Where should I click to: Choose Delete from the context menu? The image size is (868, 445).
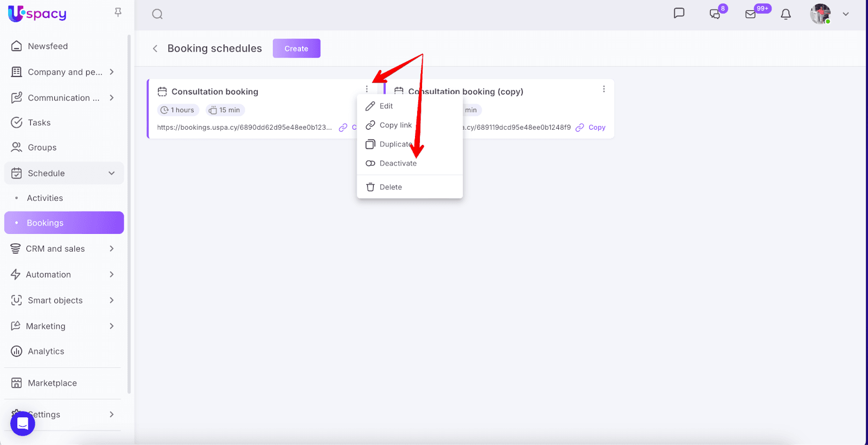click(x=391, y=187)
